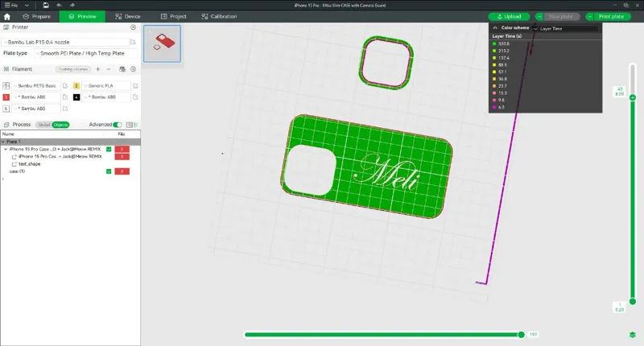The height and width of the screenshot is (346, 644).
Task: Collapse the Plate 1 tree node
Action: (x=3, y=142)
